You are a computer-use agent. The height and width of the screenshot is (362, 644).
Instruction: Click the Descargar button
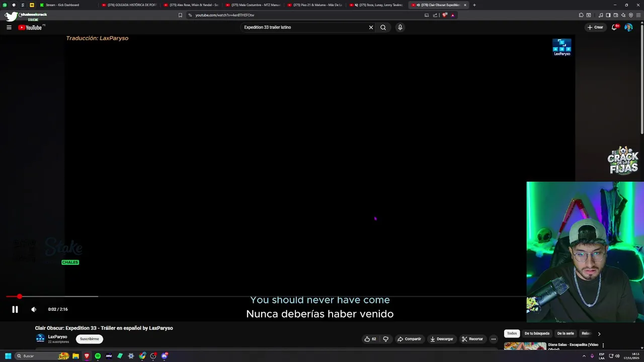(x=442, y=339)
